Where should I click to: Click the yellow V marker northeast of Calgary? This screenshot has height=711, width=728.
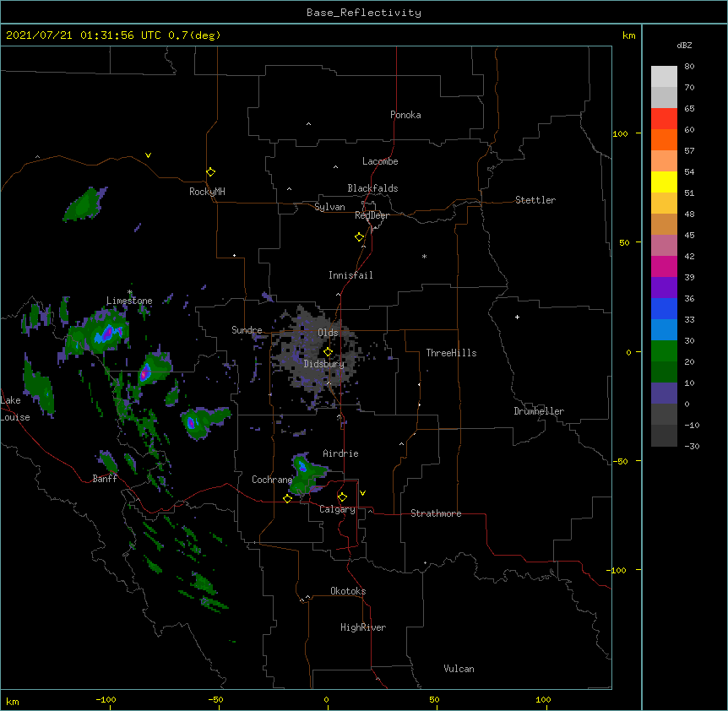click(362, 493)
